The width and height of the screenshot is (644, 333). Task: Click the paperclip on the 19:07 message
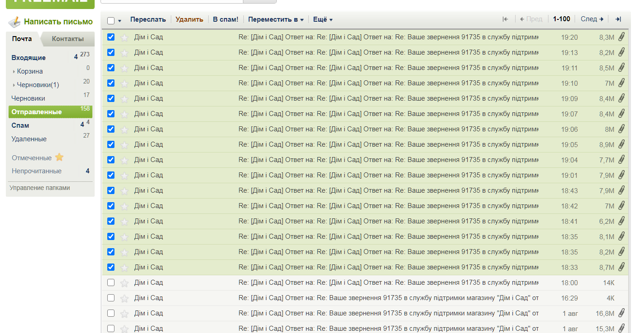621,113
